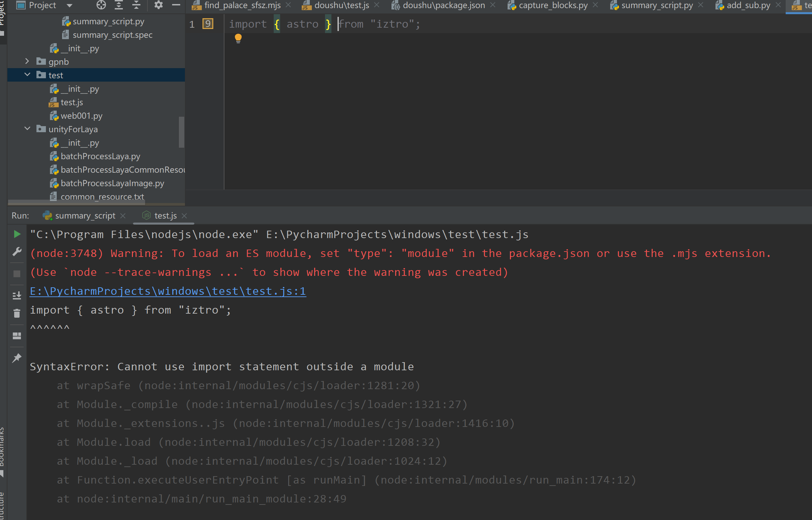
Task: Hide the Project panel with the minus icon
Action: pyautogui.click(x=176, y=5)
